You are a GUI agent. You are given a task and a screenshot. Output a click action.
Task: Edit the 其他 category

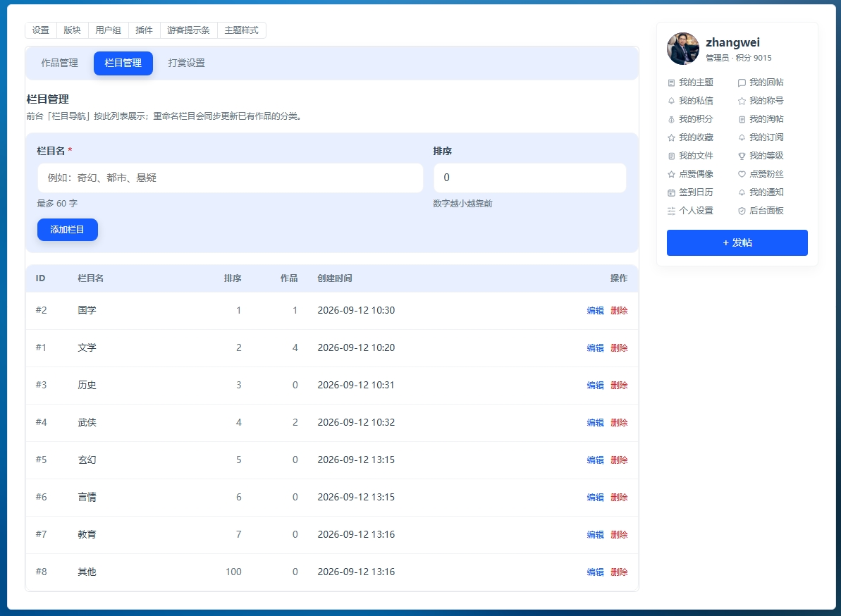pyautogui.click(x=596, y=572)
